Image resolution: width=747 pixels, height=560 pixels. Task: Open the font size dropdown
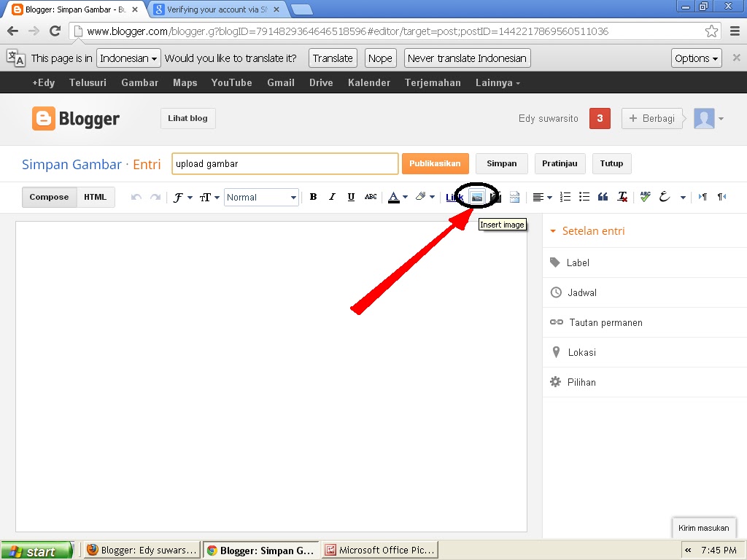click(x=209, y=197)
